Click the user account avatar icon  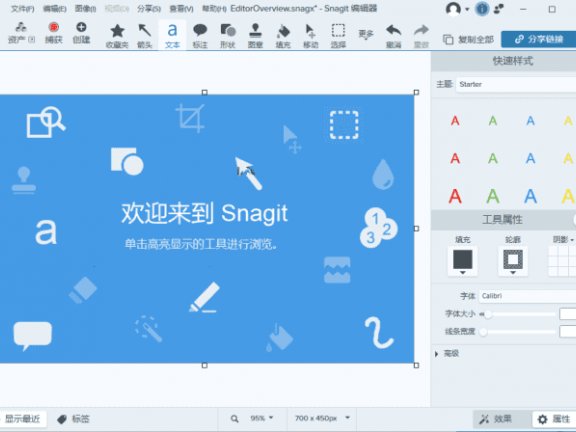453,9
